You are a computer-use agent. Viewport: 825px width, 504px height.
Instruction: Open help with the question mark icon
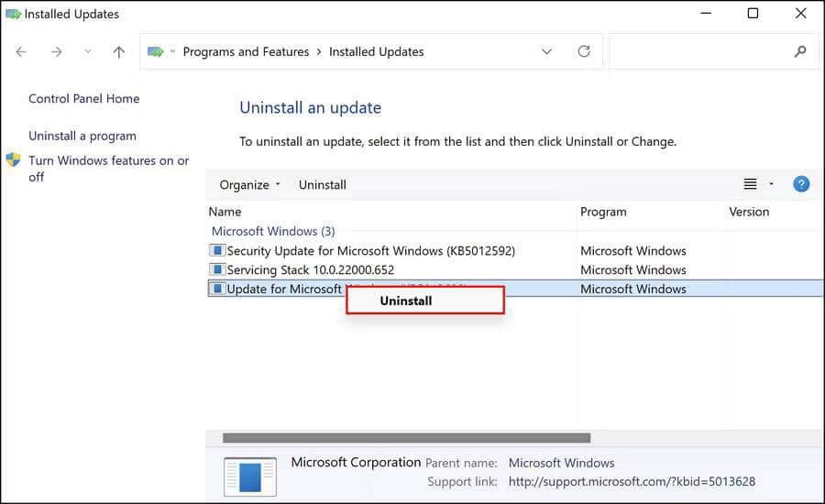pyautogui.click(x=801, y=184)
